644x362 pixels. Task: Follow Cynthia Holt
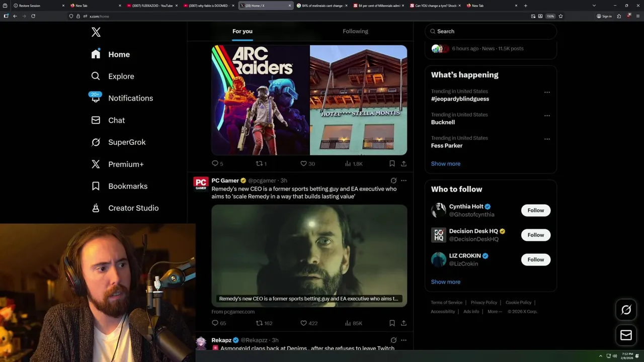[x=536, y=211]
